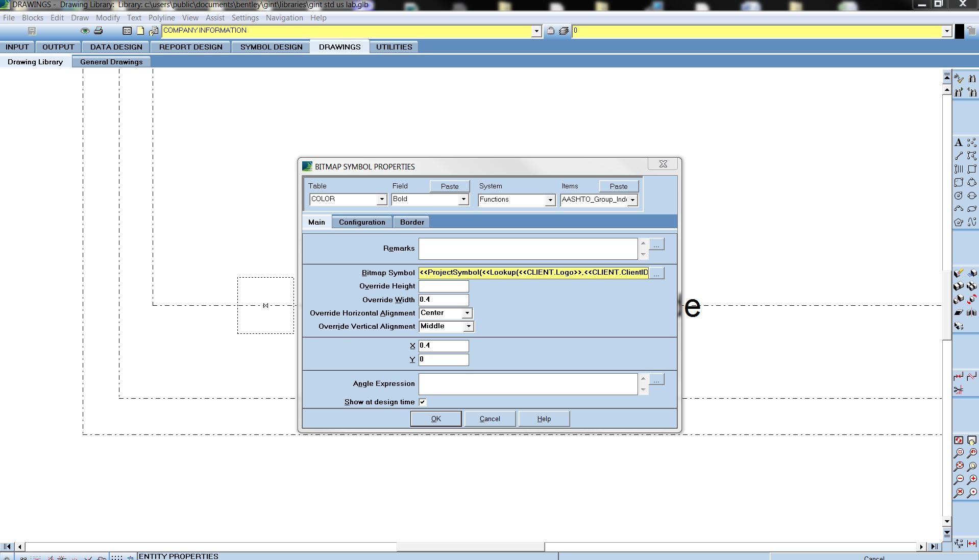Select the pentagon polygon tool
This screenshot has height=560, width=979.
959,222
